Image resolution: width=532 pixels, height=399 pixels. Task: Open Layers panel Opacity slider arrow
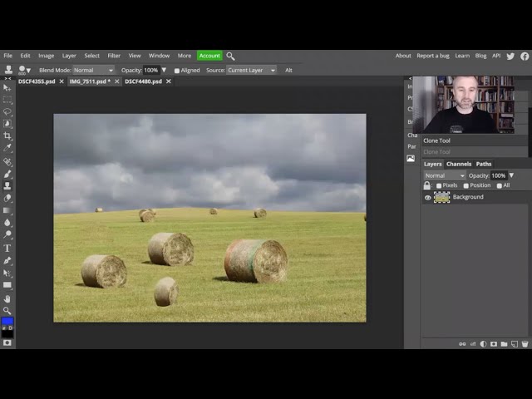tap(511, 175)
